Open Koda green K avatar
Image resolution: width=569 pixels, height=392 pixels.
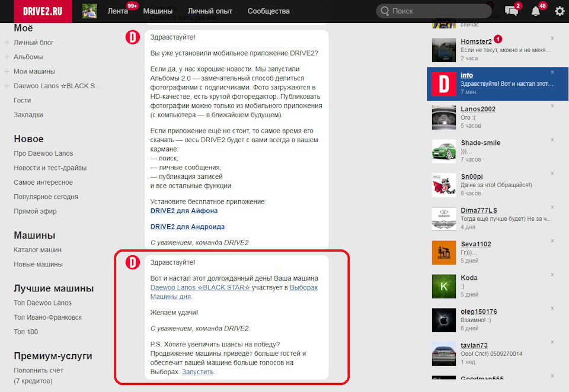tap(444, 286)
